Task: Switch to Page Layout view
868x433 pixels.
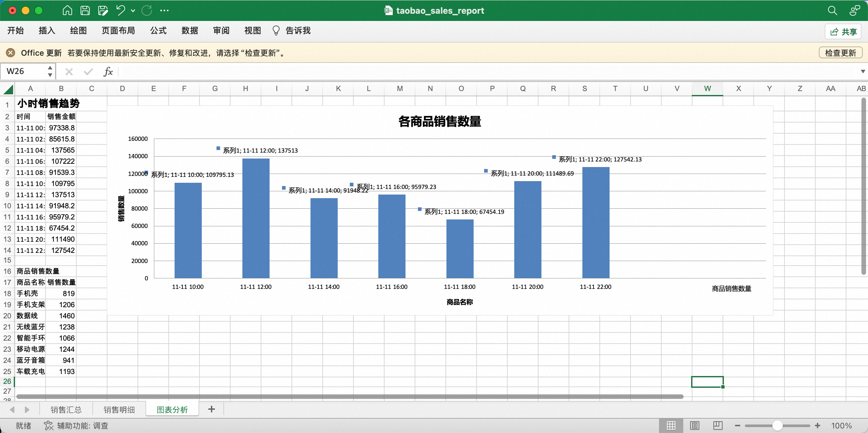Action: [x=694, y=425]
